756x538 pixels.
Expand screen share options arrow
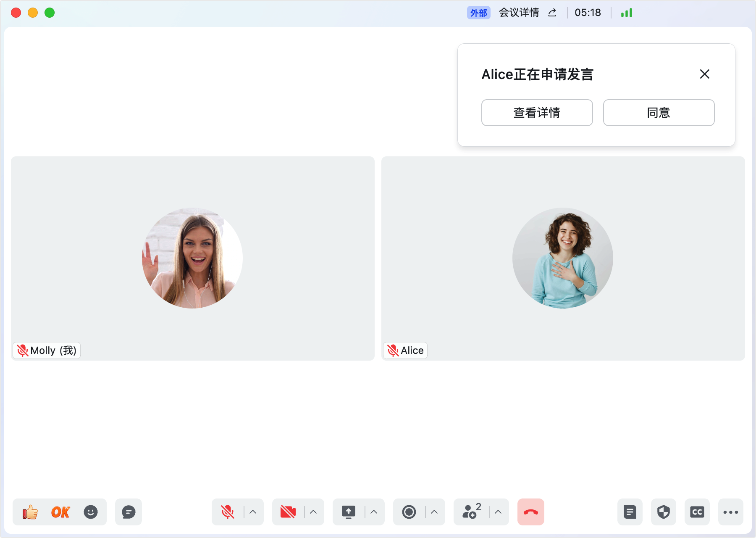[374, 512]
